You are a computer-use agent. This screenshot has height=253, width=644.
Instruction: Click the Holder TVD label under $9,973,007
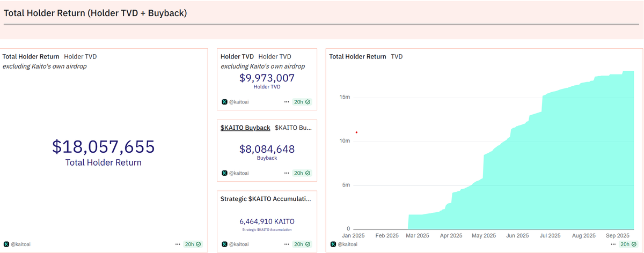267,87
